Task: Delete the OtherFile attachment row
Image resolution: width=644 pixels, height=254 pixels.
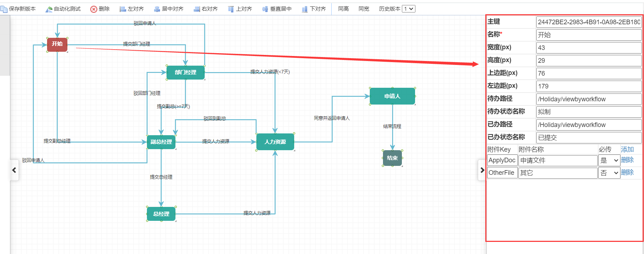Action: coord(627,173)
